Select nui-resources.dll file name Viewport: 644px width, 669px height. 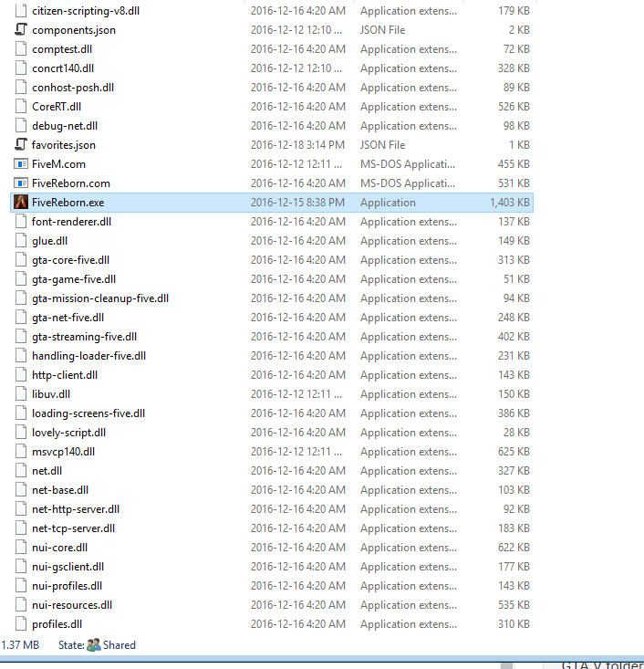coord(72,605)
